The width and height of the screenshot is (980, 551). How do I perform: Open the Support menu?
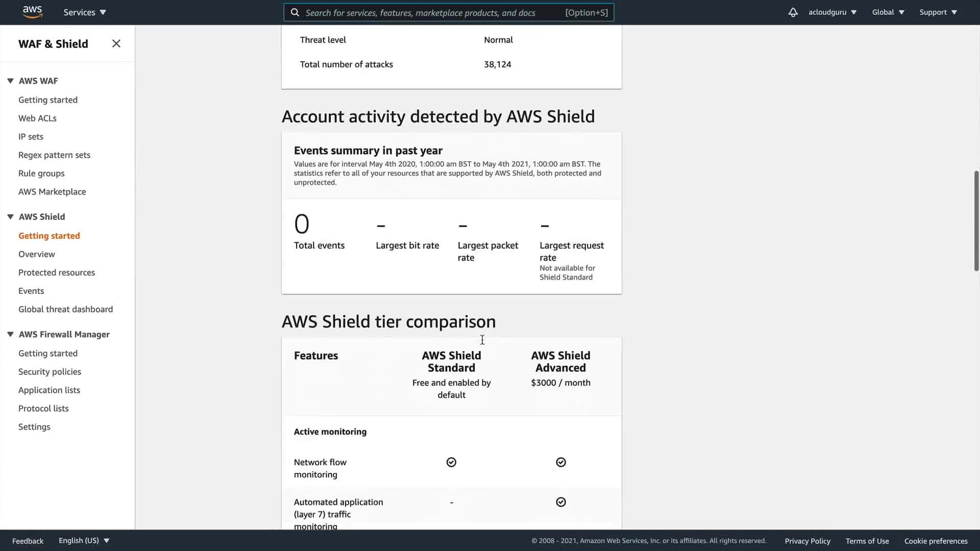938,12
